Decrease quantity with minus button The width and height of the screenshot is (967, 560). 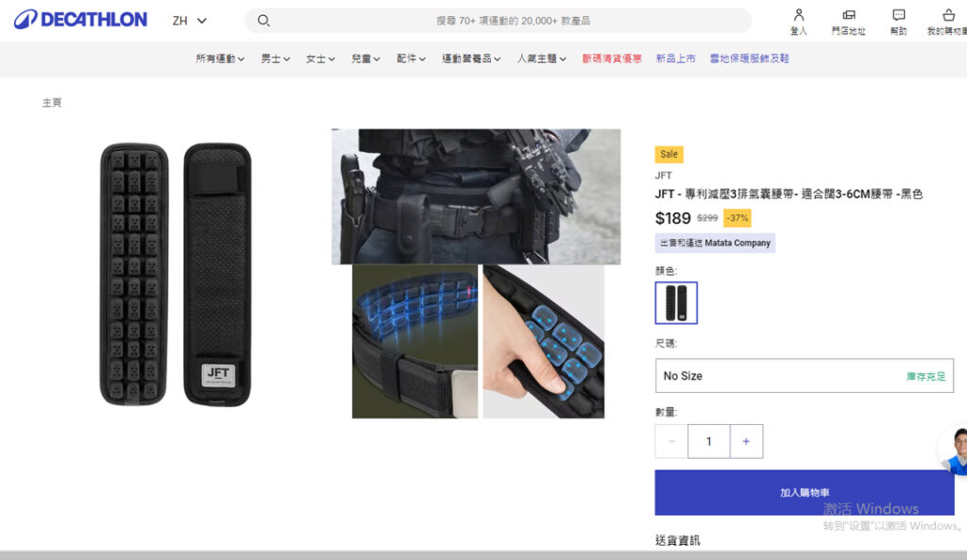pos(671,441)
